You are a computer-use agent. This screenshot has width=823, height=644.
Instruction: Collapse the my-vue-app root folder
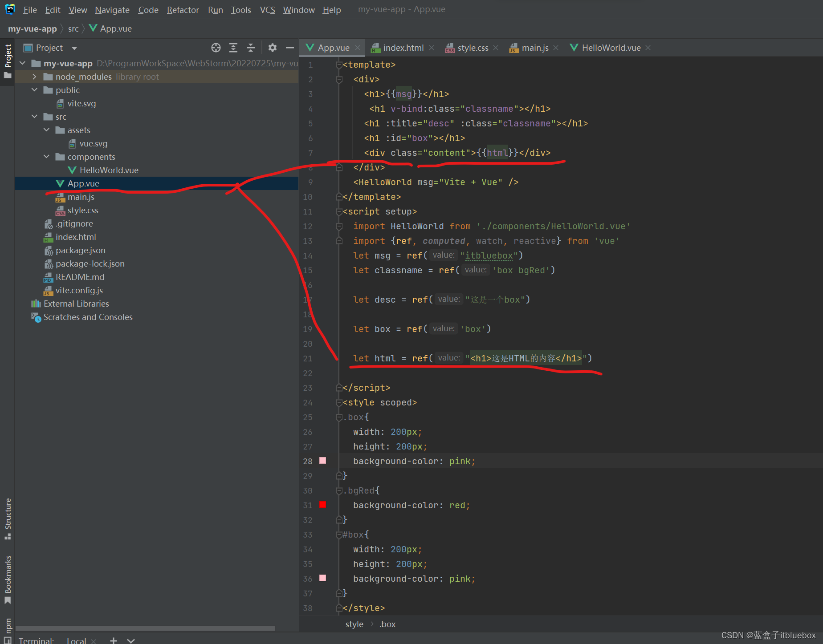point(23,63)
